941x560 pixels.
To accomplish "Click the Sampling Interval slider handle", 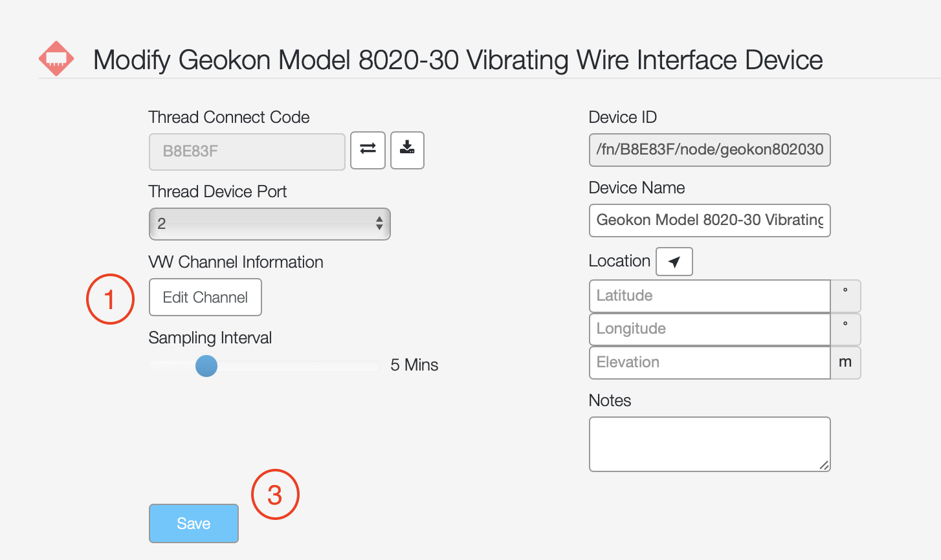I will click(x=206, y=365).
